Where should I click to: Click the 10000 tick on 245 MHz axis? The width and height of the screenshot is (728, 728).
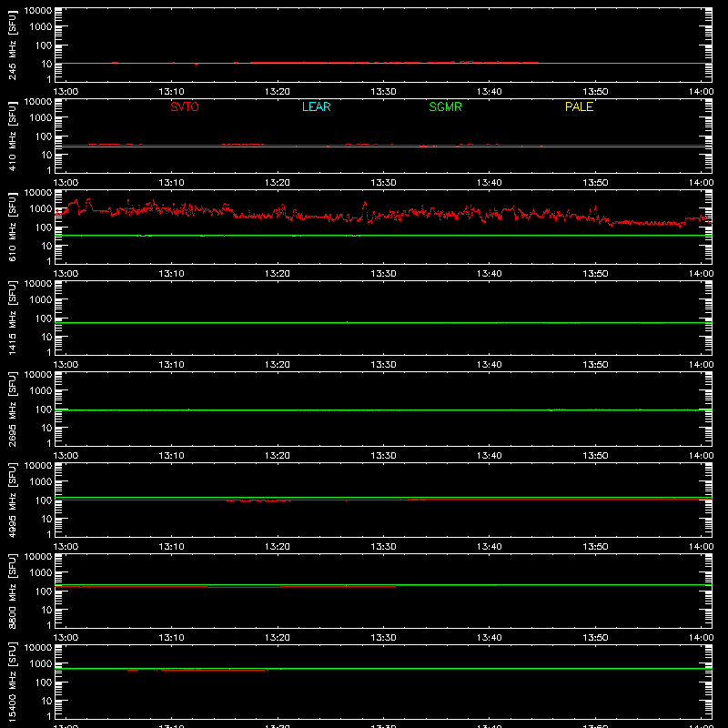(x=38, y=11)
